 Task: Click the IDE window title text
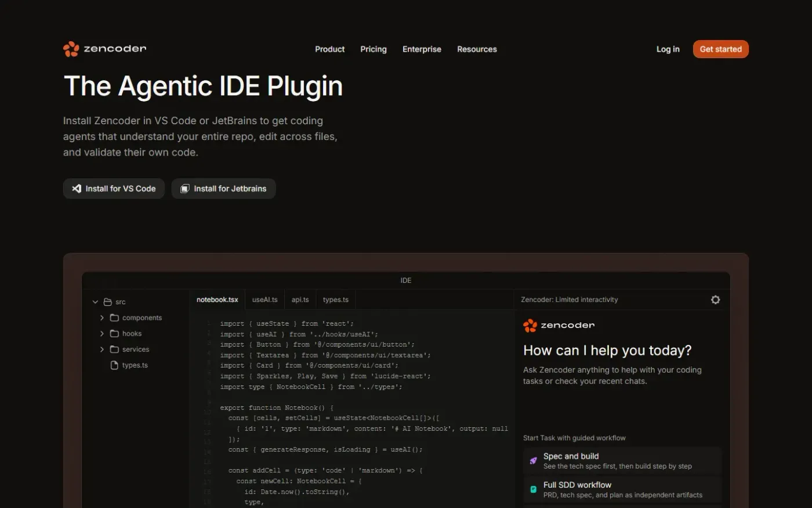point(406,280)
